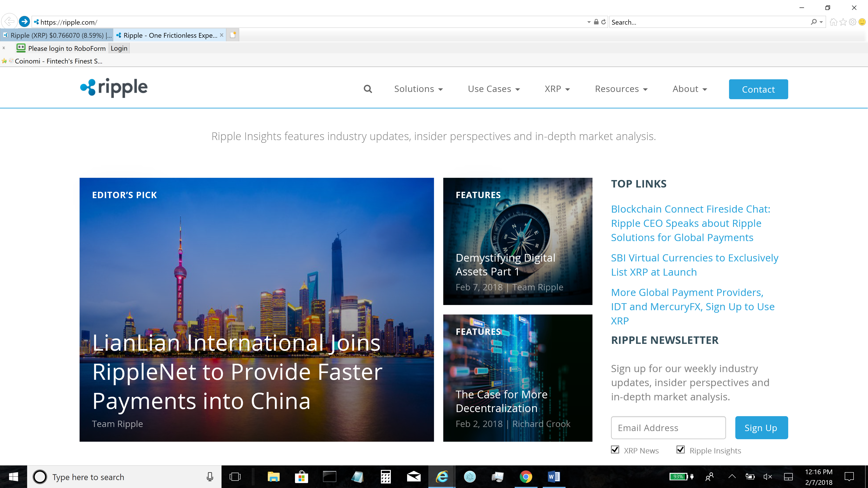Click the browser Back arrow button
868x488 pixels.
pos(9,22)
